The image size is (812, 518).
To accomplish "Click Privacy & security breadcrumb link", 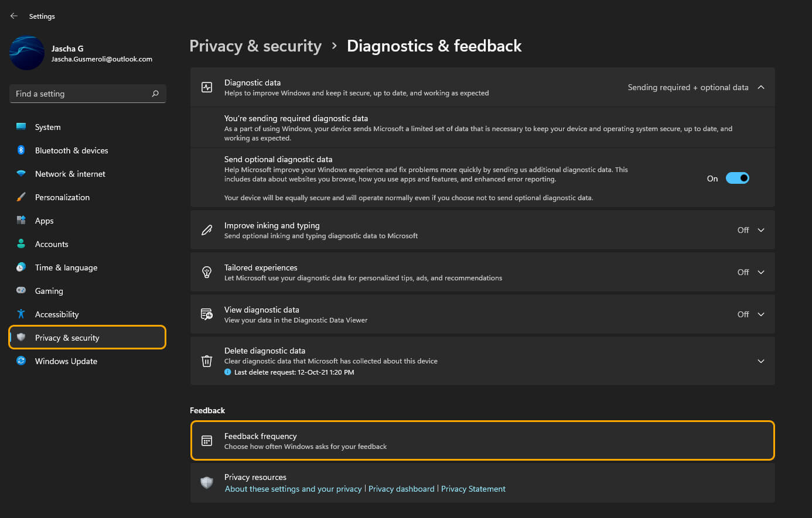I will click(x=255, y=46).
